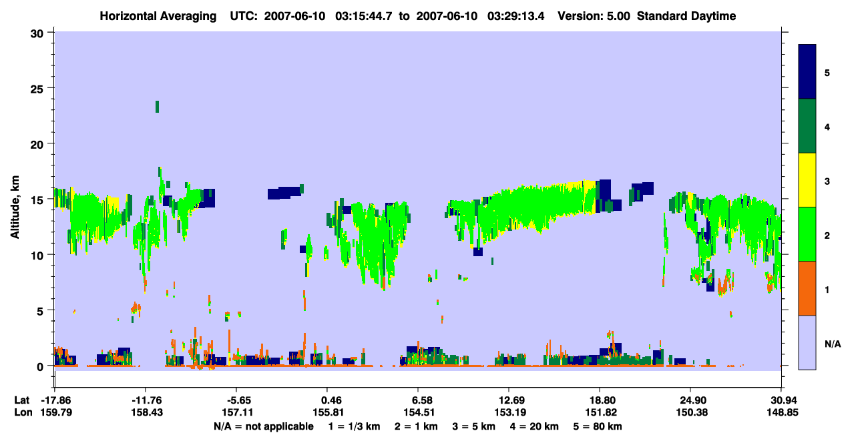Click 'N/A = not applicable' legend text

pos(264,426)
